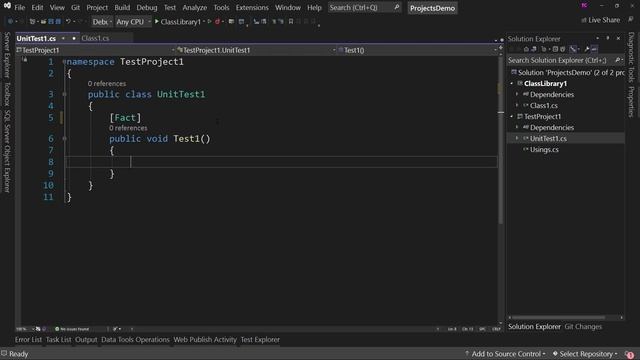The image size is (640, 360).
Task: Expand Dependencies under ClassLibrary1
Action: pos(517,94)
